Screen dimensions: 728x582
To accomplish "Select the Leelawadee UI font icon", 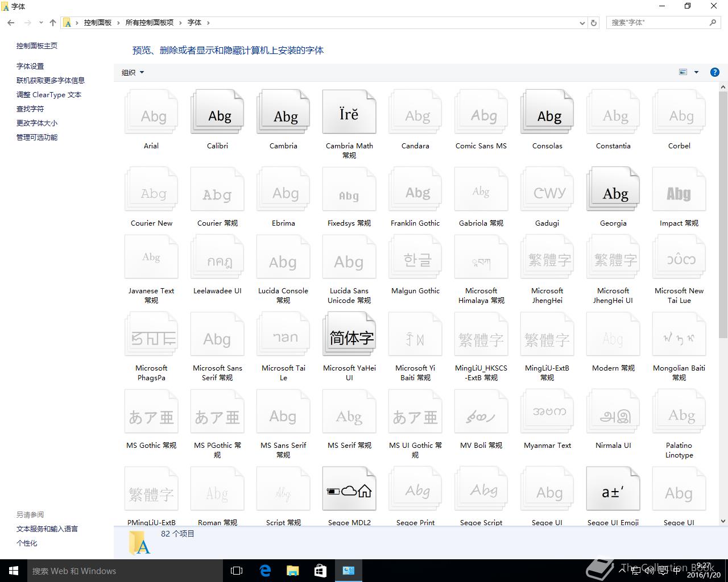I will [217, 257].
